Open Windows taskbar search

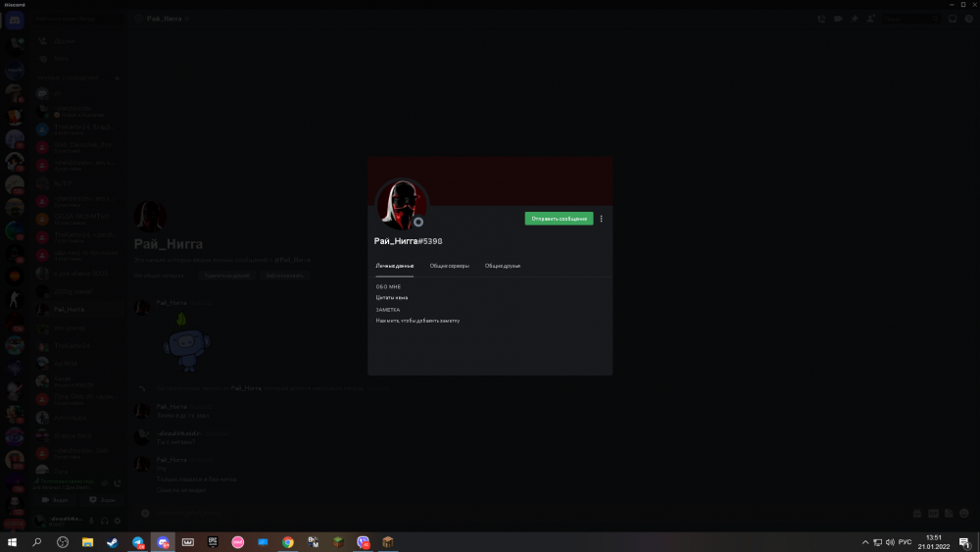tap(37, 542)
